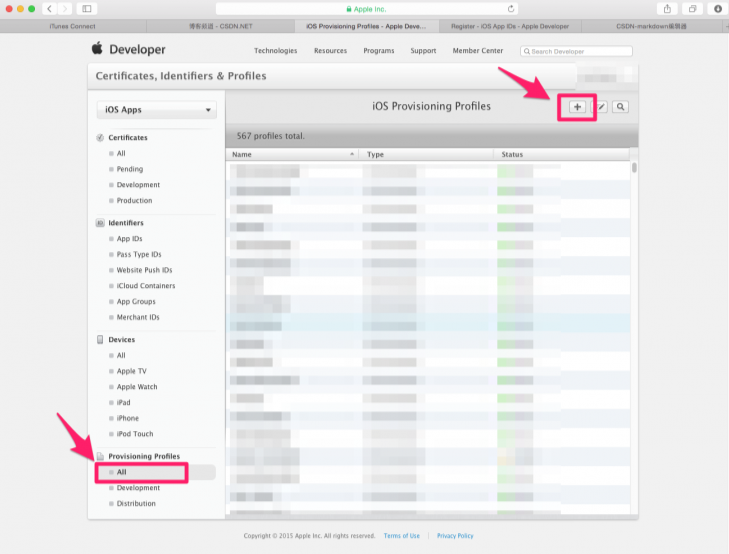Select Production certificates

click(134, 201)
